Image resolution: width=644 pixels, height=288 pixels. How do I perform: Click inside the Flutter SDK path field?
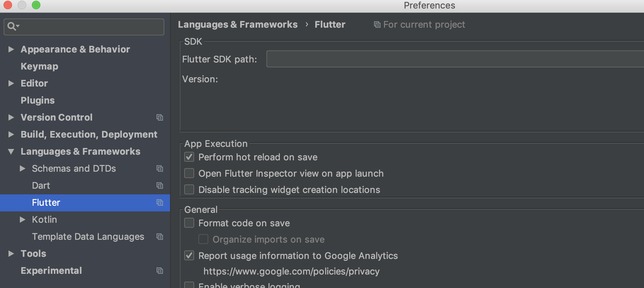tap(425, 59)
